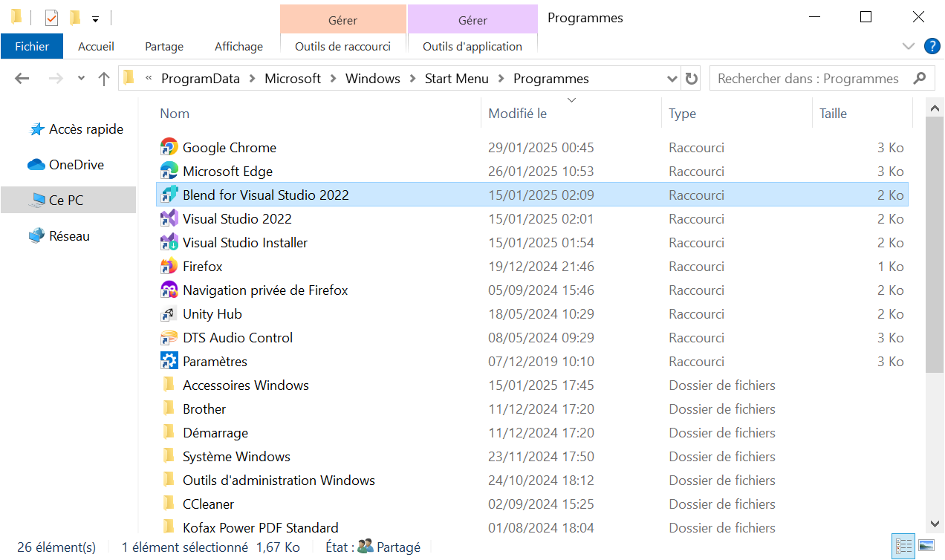Switch to details view in status bar
This screenshot has width=945, height=560.
903,547
